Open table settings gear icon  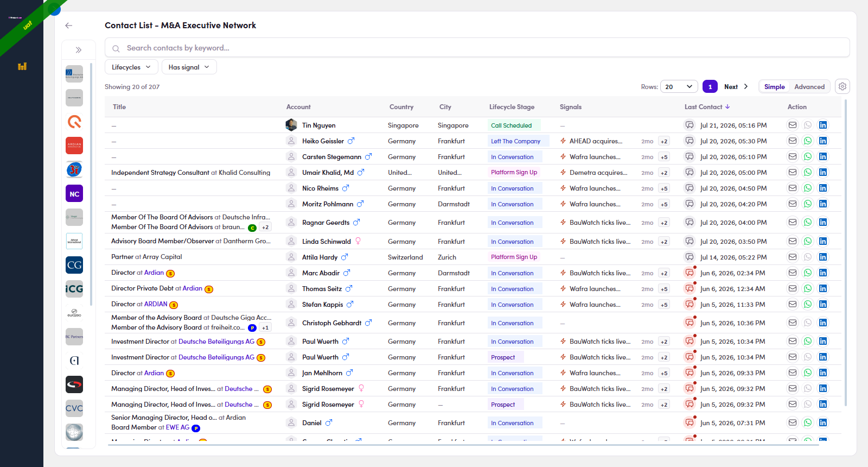pyautogui.click(x=843, y=86)
